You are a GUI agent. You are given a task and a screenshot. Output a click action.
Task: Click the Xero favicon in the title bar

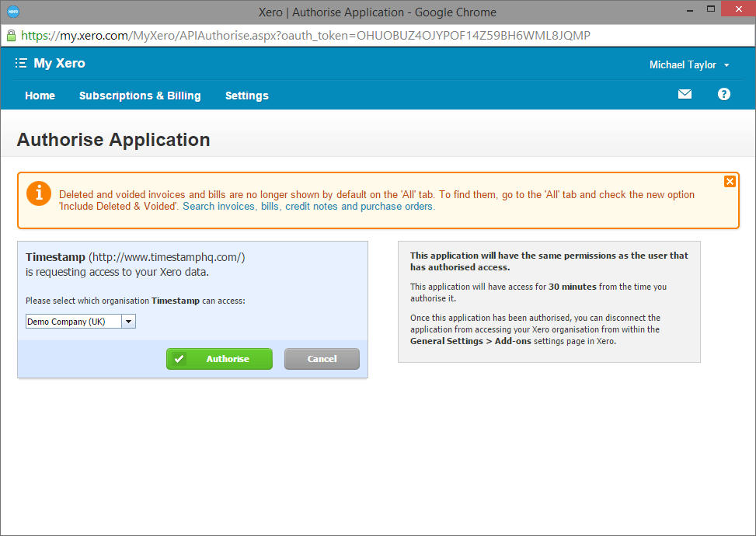(13, 12)
